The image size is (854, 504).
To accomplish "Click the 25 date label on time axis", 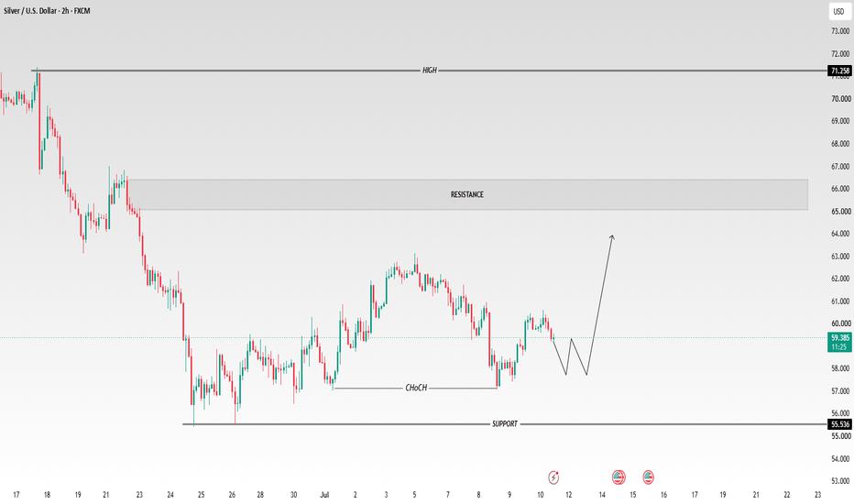I will click(x=201, y=495).
